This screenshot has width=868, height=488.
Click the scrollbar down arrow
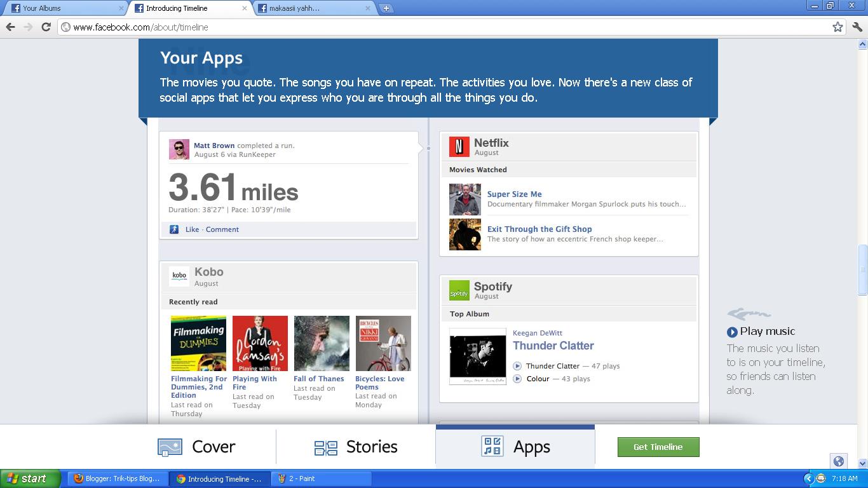(862, 464)
